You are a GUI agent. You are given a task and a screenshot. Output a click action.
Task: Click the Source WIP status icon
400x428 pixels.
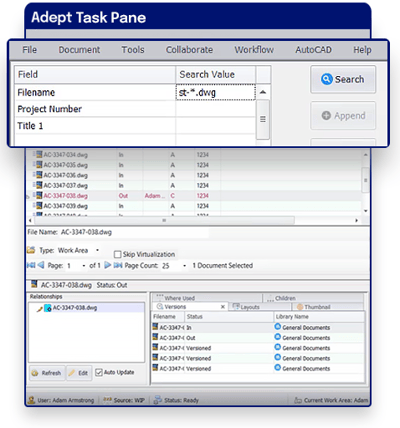pos(107,399)
